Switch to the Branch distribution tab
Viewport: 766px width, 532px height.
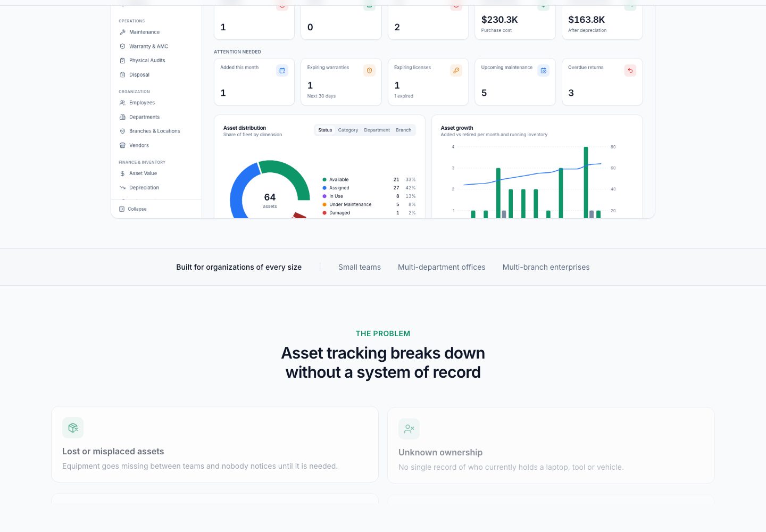pyautogui.click(x=404, y=130)
